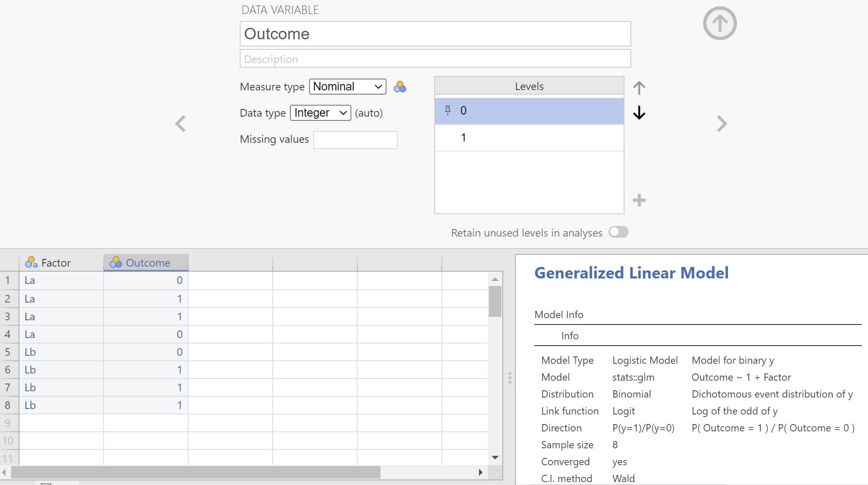868x485 pixels.
Task: Click the pin icon on level 0
Action: tap(448, 111)
